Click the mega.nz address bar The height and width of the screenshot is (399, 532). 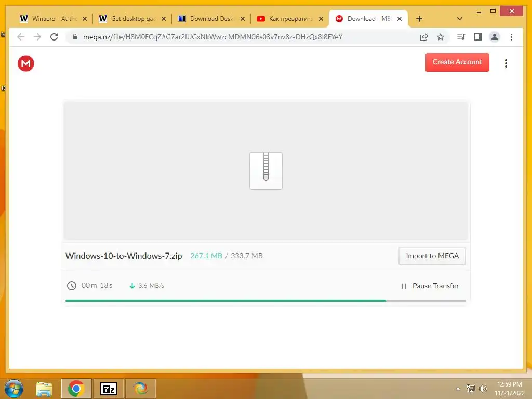coord(212,37)
